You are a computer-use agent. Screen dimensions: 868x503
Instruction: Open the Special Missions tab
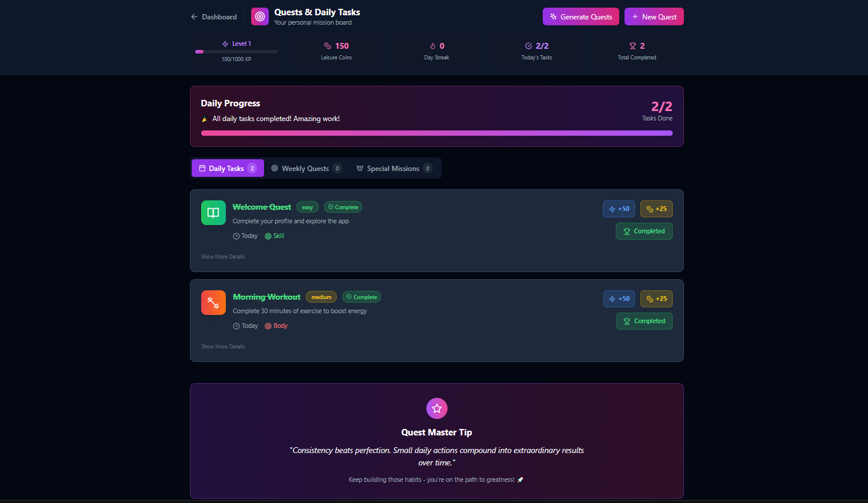394,168
